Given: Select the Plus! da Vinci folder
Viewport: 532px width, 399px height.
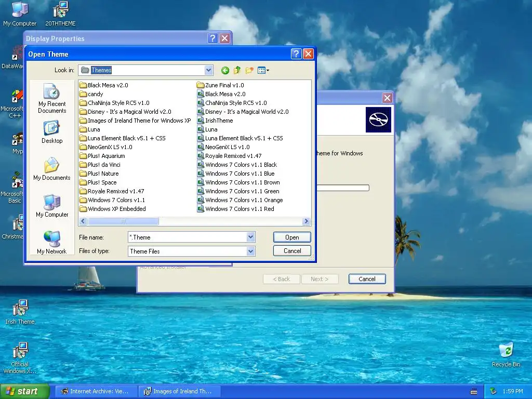Looking at the screenshot, I should pyautogui.click(x=100, y=165).
